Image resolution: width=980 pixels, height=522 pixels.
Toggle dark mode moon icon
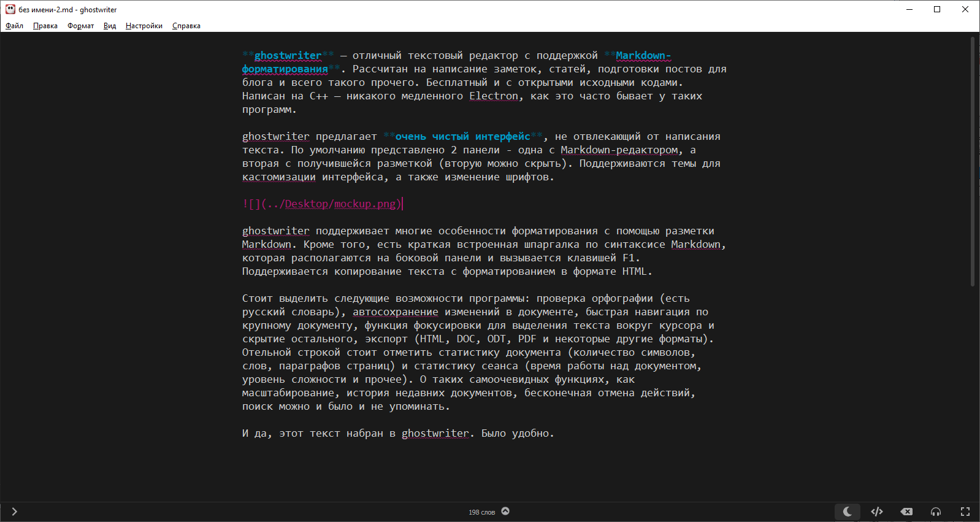848,512
